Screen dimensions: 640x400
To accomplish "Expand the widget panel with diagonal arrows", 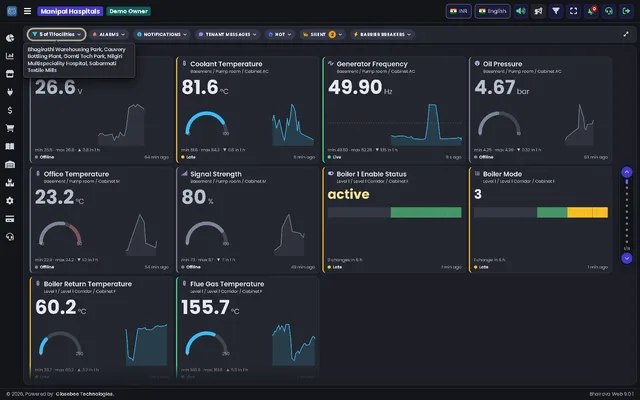I will (626, 34).
